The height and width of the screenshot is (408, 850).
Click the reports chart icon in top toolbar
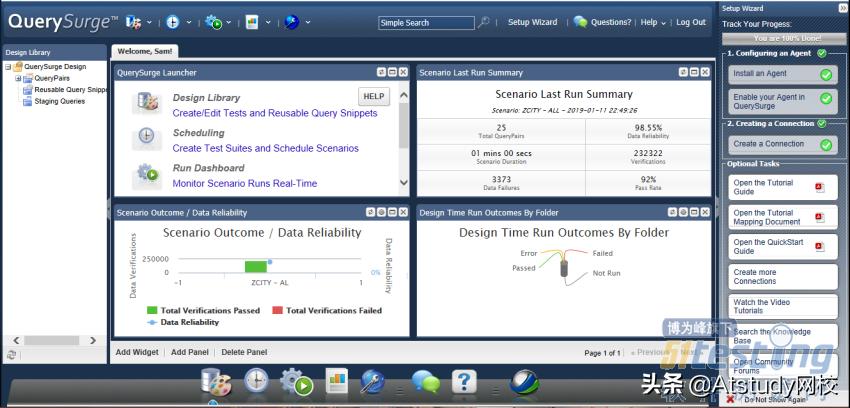[252, 22]
